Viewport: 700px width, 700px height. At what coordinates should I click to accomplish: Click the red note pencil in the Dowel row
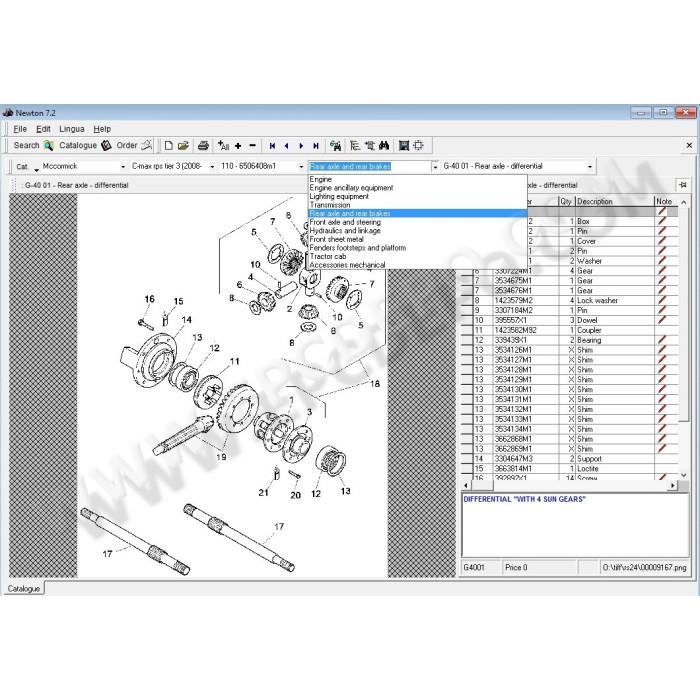point(662,320)
